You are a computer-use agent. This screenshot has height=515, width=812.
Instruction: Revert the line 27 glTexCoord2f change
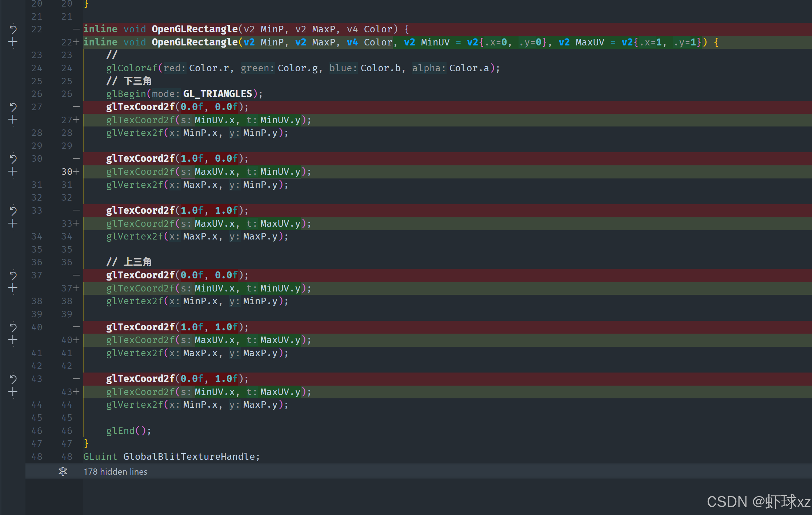click(13, 107)
